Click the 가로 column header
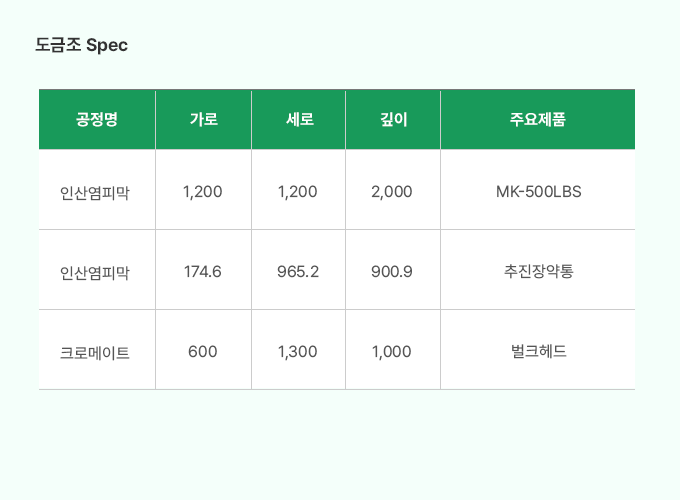Viewport: 680px width, 500px height. coord(203,120)
